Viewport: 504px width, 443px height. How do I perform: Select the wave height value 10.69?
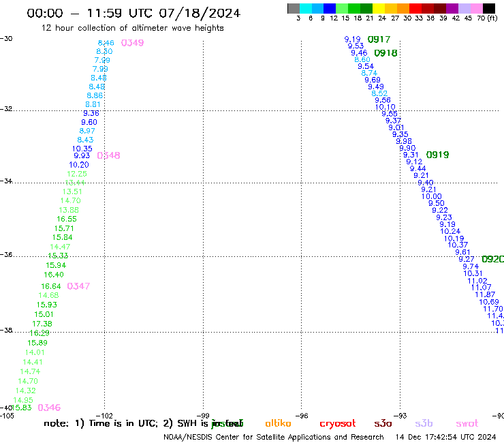click(489, 302)
